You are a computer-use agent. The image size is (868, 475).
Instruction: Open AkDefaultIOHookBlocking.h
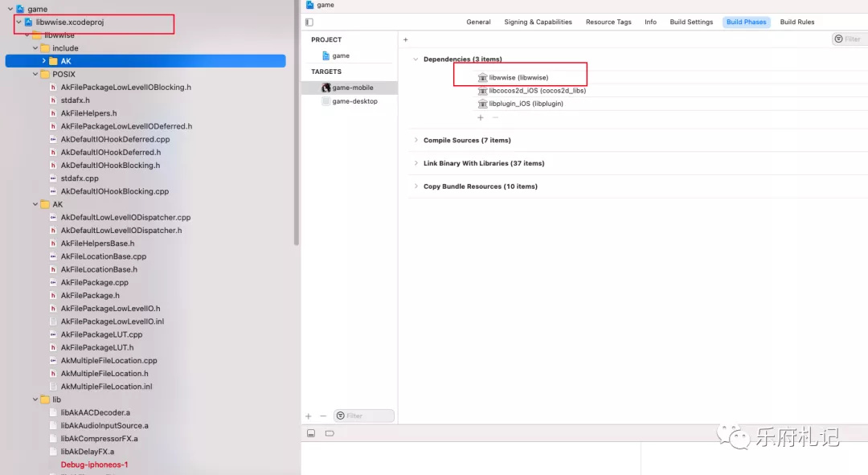(110, 165)
